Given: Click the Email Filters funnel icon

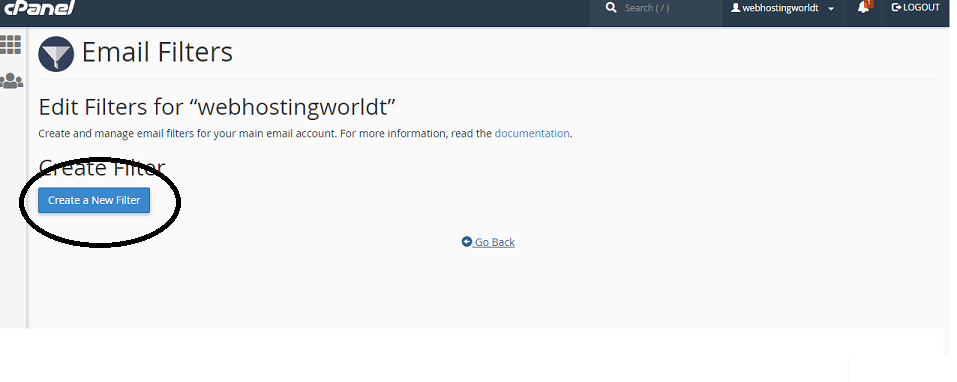Looking at the screenshot, I should [56, 54].
